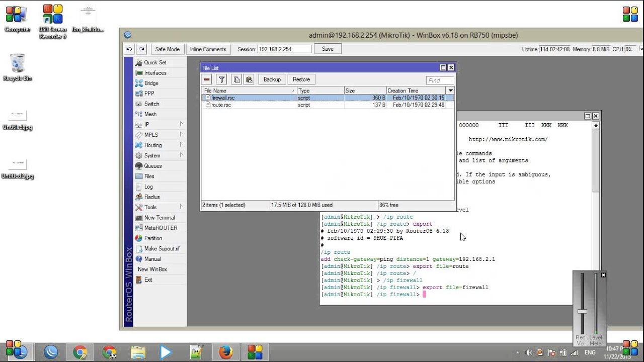The width and height of the screenshot is (644, 362).
Task: Toggle Inline Comments in WinBox
Action: click(208, 49)
